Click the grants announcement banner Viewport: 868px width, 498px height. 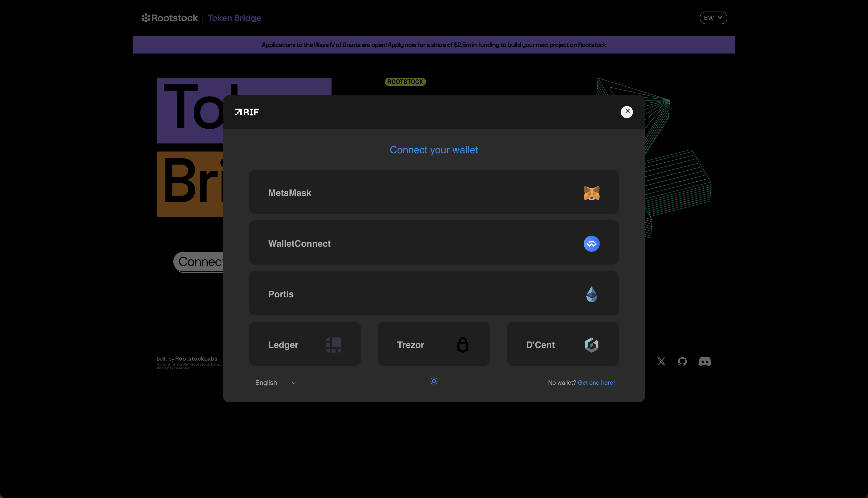point(434,45)
